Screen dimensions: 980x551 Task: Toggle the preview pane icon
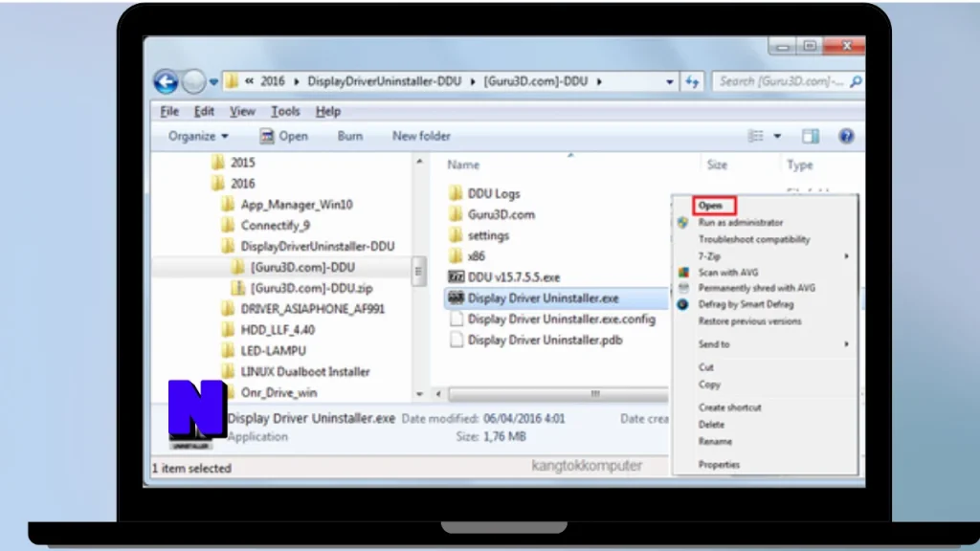811,136
